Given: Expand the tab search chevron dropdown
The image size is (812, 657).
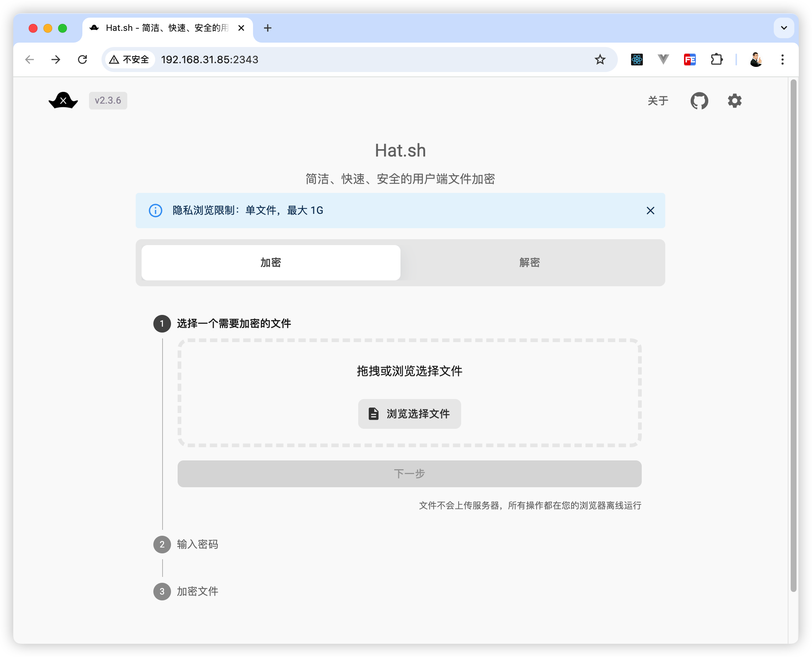Looking at the screenshot, I should pyautogui.click(x=784, y=28).
